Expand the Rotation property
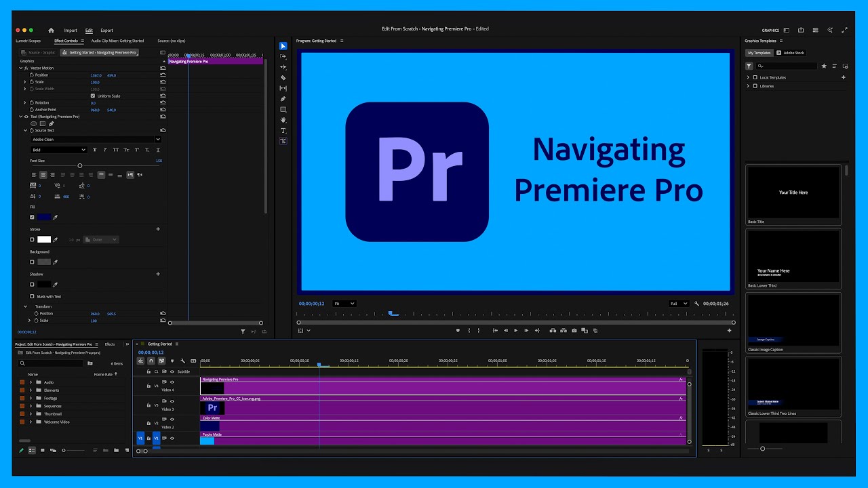Screen dimensions: 868x488 click(25, 103)
